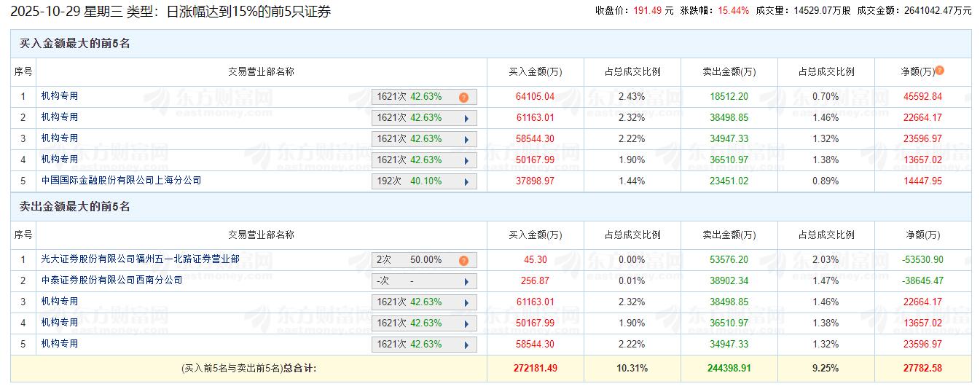Click total net amount 27782.58 cell
Screen dimensions: 980x389
922,369
